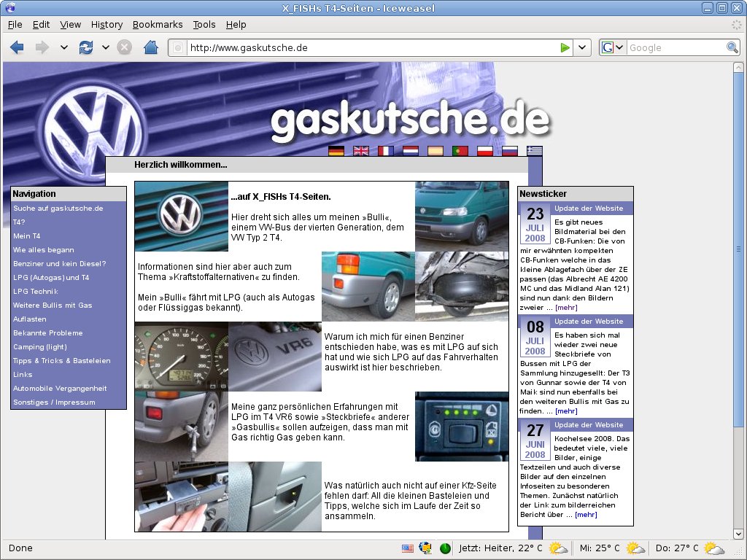Choose the Russian flag translation
The width and height of the screenshot is (747, 560).
(510, 151)
